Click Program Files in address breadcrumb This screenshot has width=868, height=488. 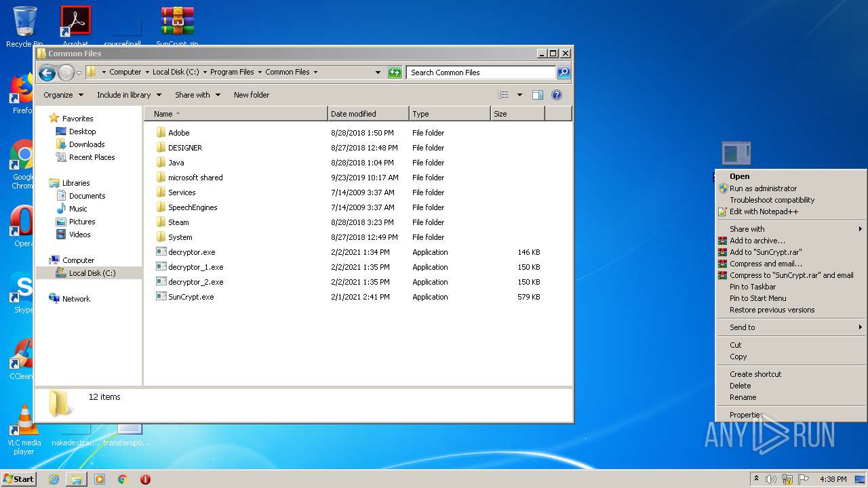click(x=232, y=72)
